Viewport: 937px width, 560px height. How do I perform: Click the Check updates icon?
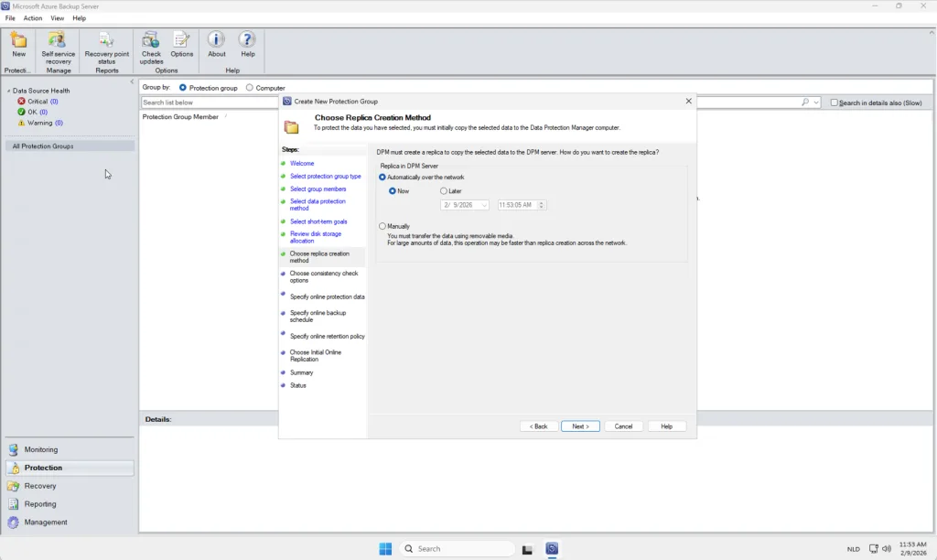151,40
